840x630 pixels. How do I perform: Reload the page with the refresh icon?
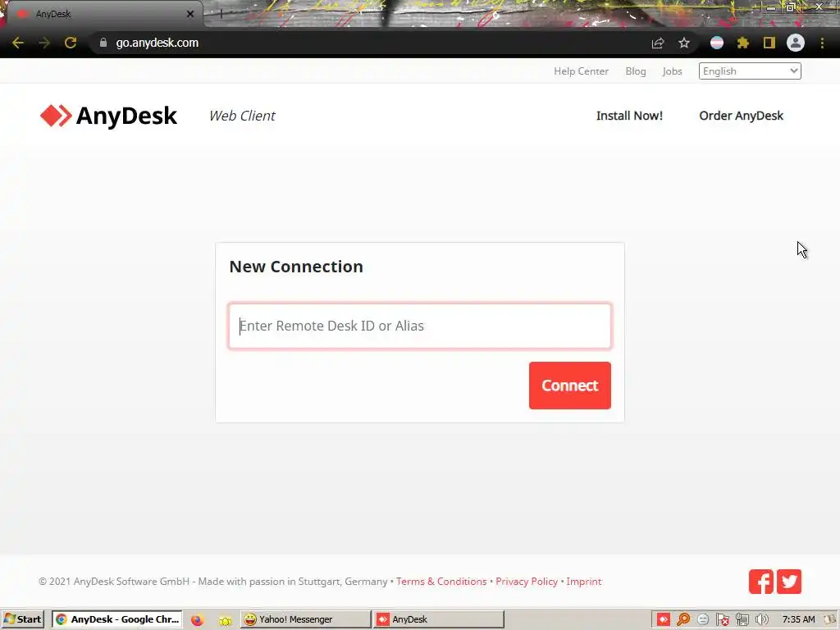[71, 43]
